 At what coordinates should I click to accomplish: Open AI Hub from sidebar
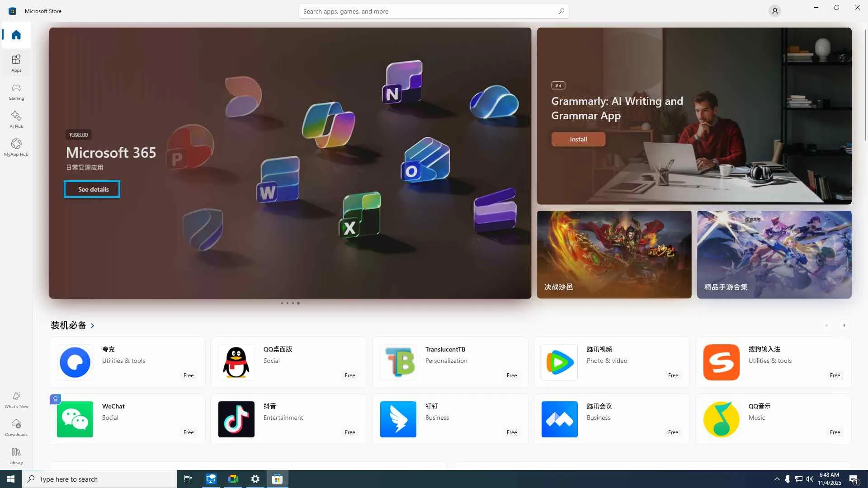pyautogui.click(x=16, y=119)
